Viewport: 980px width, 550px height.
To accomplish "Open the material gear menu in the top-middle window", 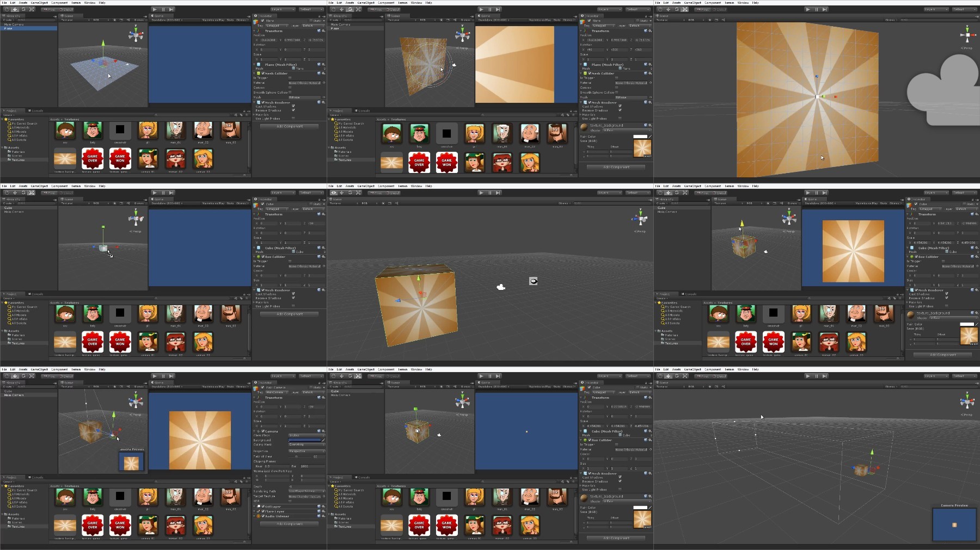I will pos(651,125).
